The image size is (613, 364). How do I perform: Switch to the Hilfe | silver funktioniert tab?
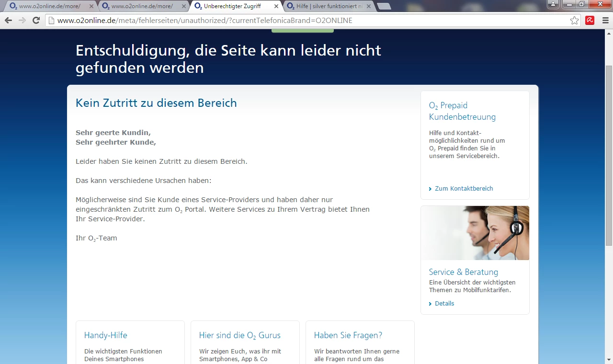pos(328,7)
